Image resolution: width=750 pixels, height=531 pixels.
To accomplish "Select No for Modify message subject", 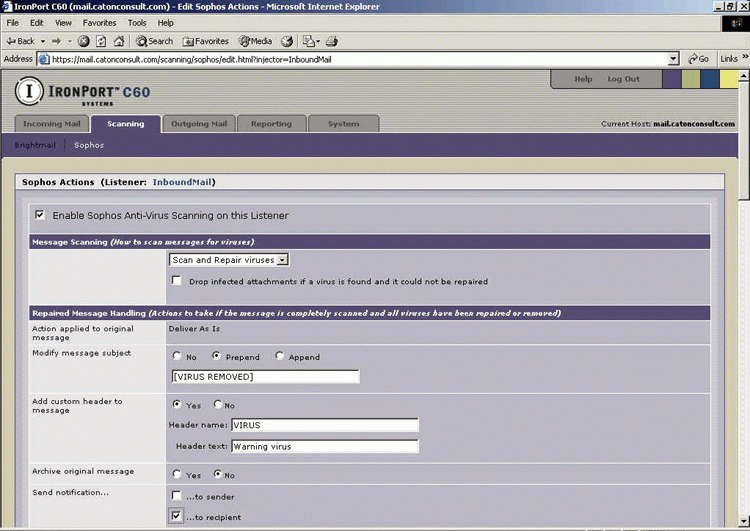I will pos(177,356).
